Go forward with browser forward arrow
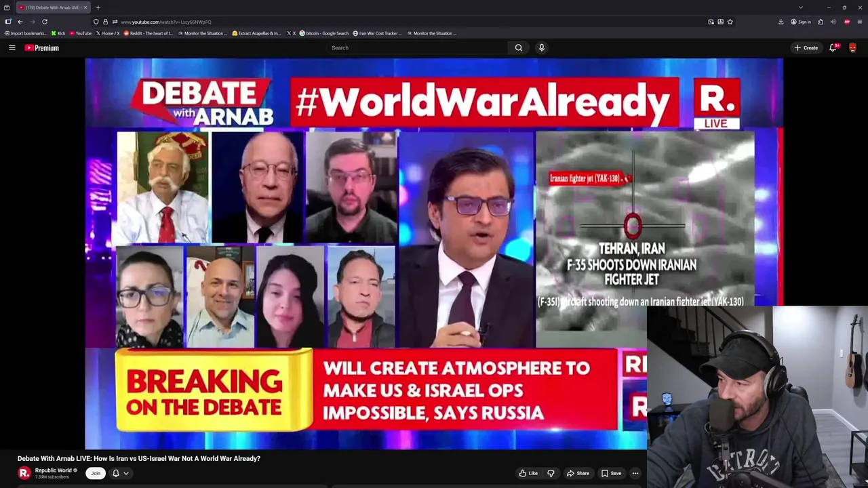Screen dimensions: 868x488 (x=32, y=22)
